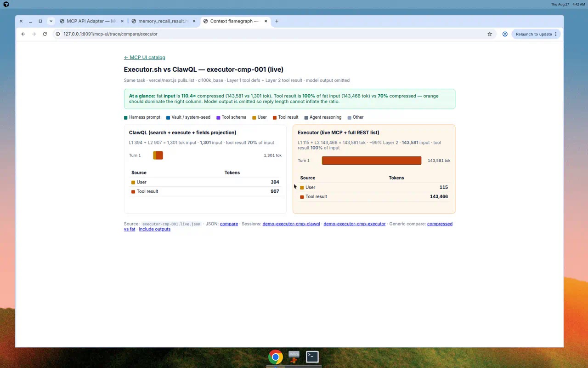Open the Chrome three-dot menu

pos(556,34)
